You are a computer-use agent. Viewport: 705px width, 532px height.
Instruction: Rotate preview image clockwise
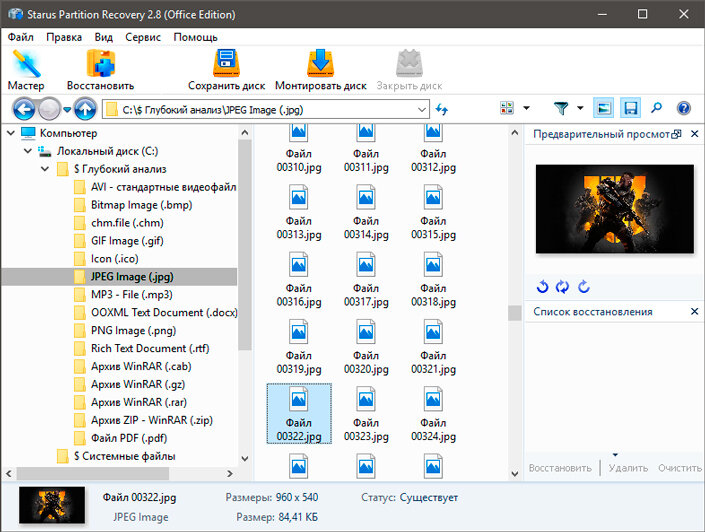[x=584, y=286]
